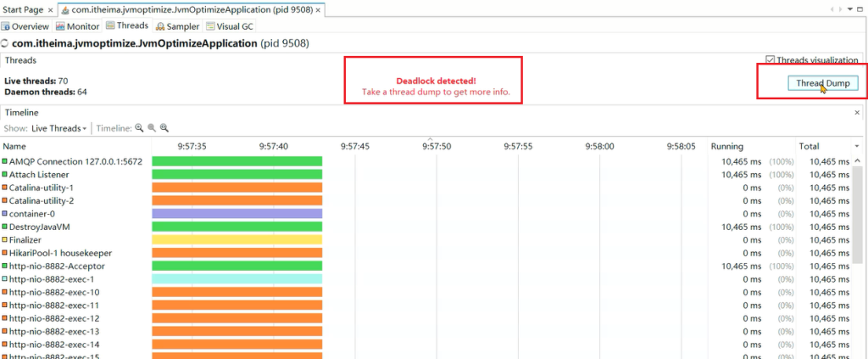Zoom in the threads timeline
The height and width of the screenshot is (359, 868).
click(139, 128)
